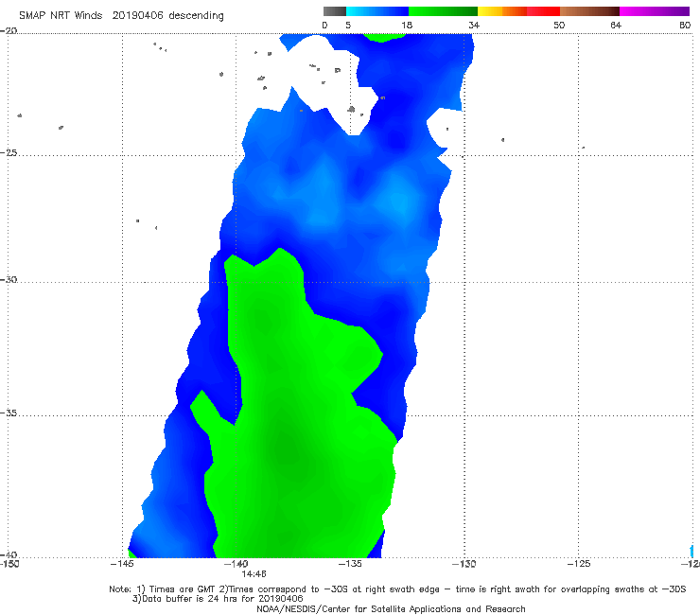The width and height of the screenshot is (700, 615).
Task: Click the color scale label '34'
Action: [x=474, y=26]
